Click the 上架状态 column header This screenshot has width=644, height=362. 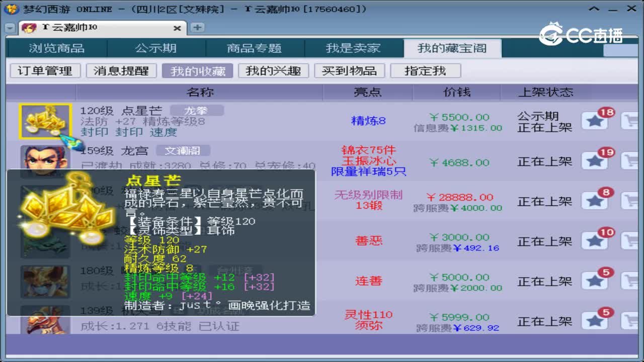(x=546, y=92)
